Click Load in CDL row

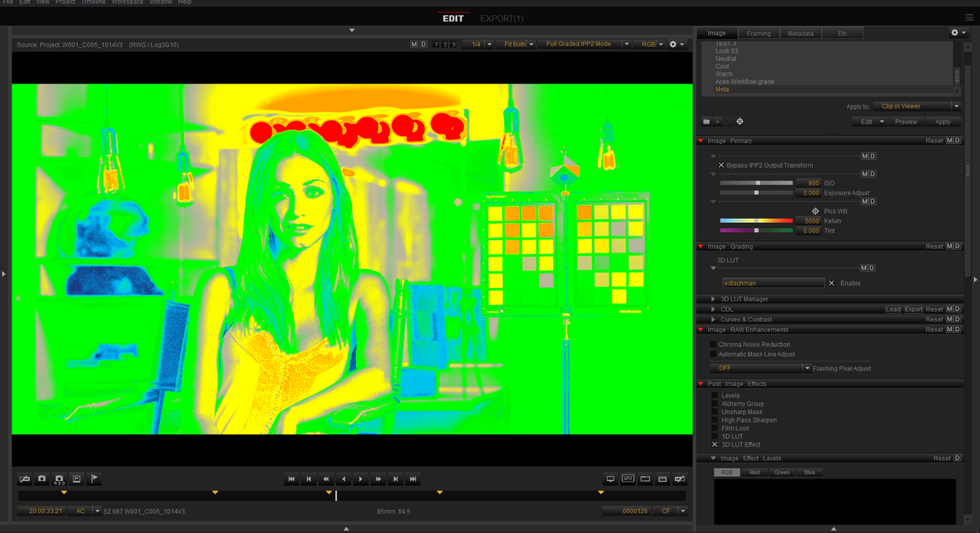point(893,309)
